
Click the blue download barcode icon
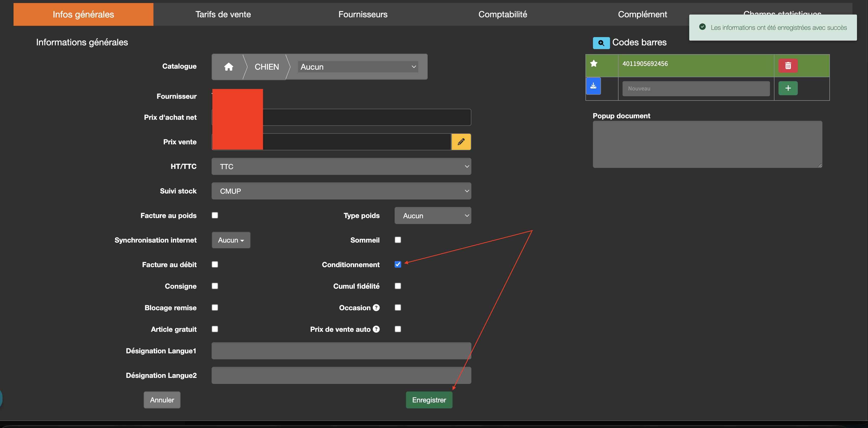click(593, 86)
